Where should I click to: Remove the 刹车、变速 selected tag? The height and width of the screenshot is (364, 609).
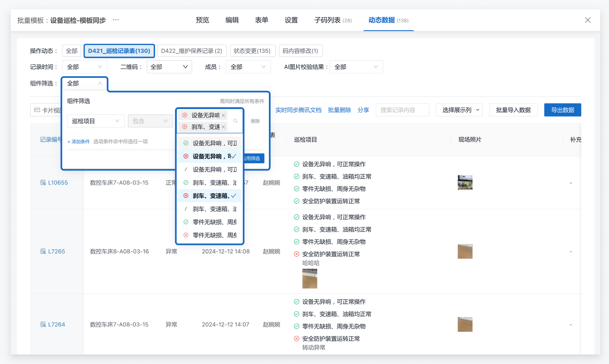click(224, 127)
